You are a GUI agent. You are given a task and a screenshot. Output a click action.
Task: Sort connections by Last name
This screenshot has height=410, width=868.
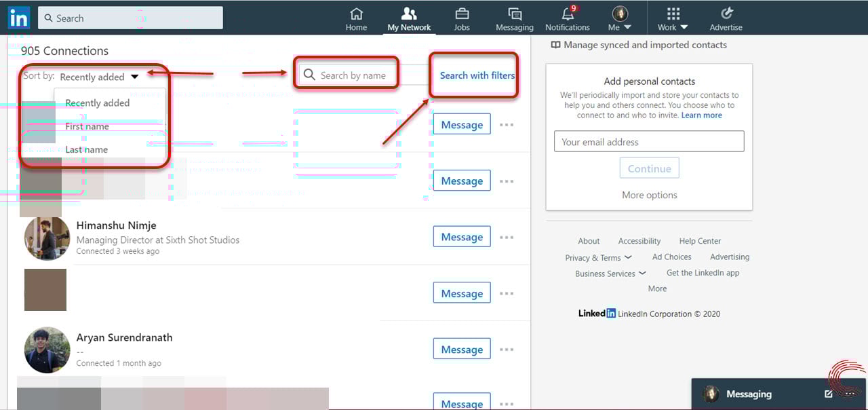[86, 149]
